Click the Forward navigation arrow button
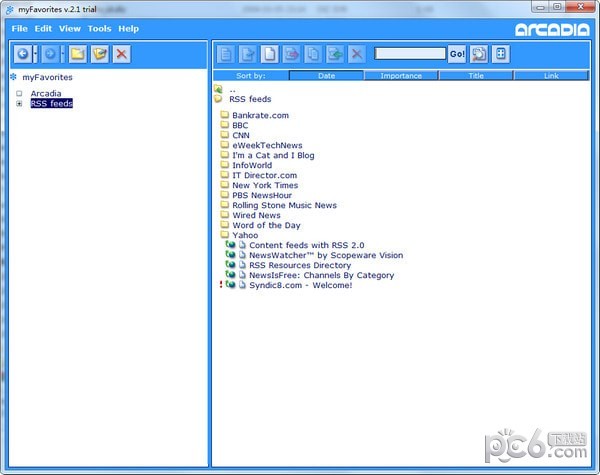600x475 pixels. [50, 54]
